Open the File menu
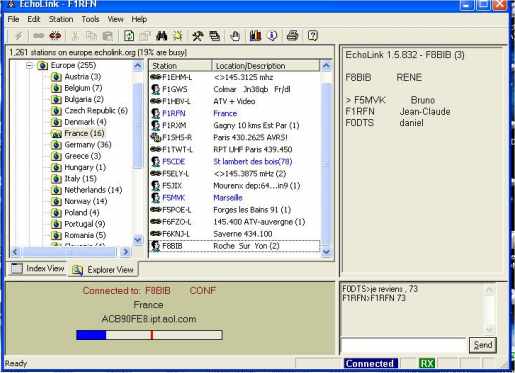Screen dimensions: 515x373 pos(13,19)
